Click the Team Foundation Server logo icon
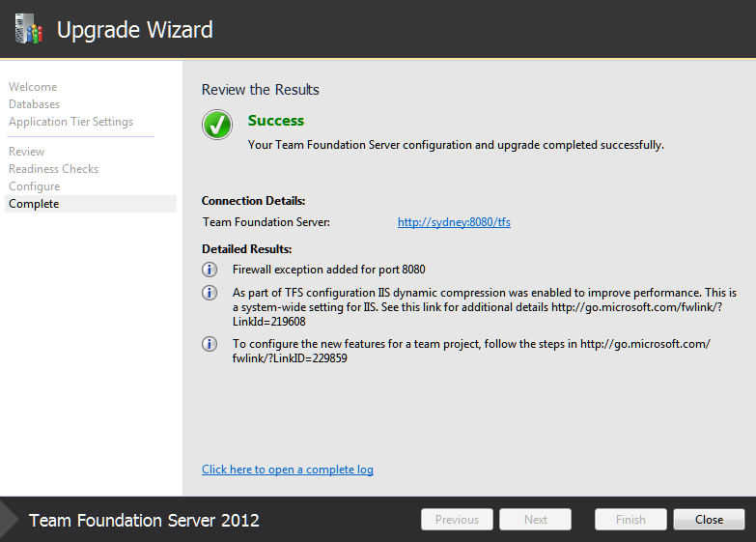The height and width of the screenshot is (542, 756). pos(28,28)
